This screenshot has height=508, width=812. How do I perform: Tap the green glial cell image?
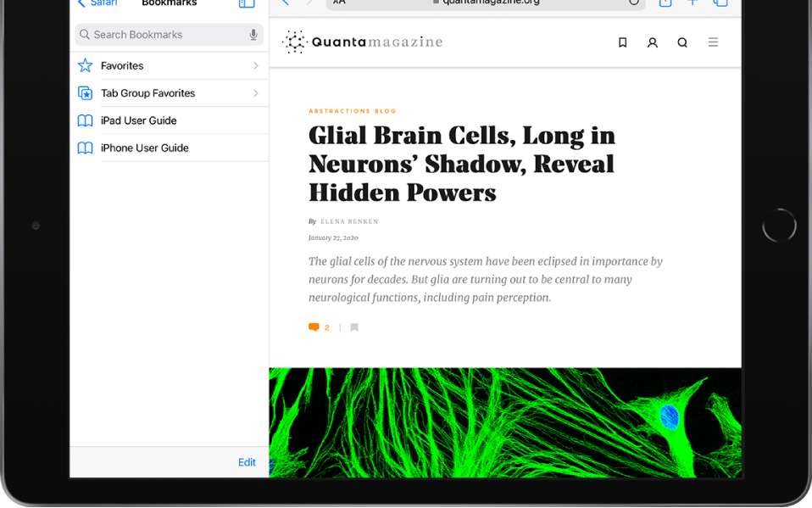(x=505, y=422)
